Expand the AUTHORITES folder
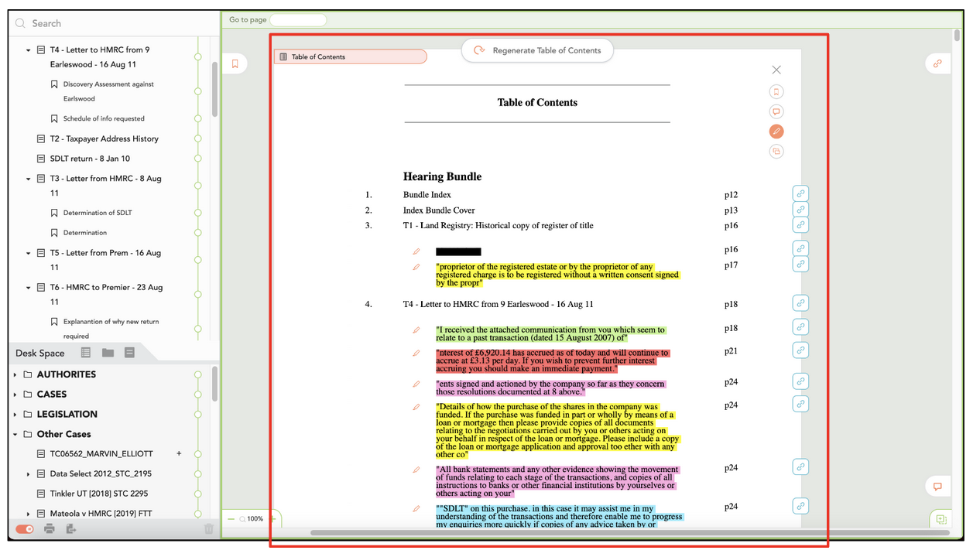The height and width of the screenshot is (557, 980). [x=15, y=374]
